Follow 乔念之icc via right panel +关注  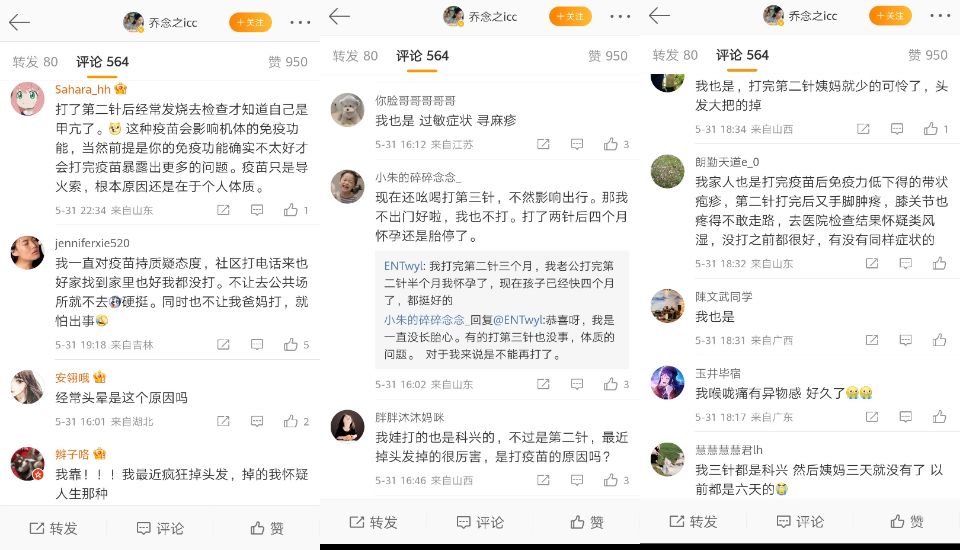point(890,16)
